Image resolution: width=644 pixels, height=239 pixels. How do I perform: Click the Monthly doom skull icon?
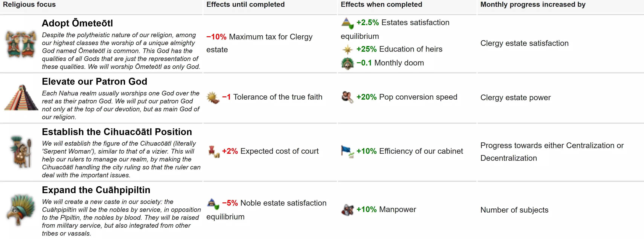coord(347,63)
